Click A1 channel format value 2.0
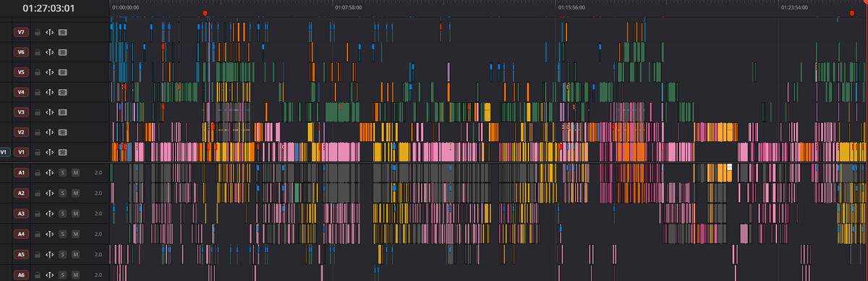The width and height of the screenshot is (868, 281). tap(98, 173)
